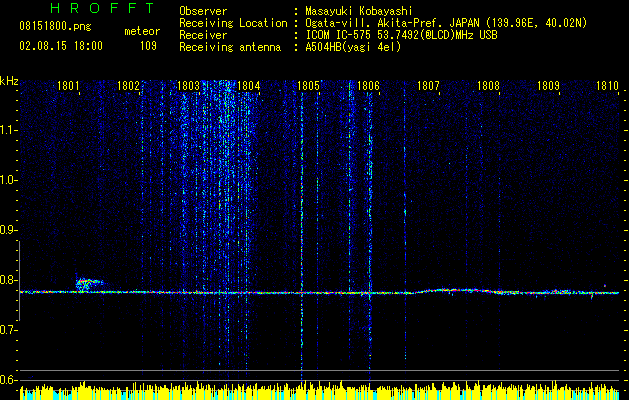Click the 0.9 kHz axis label
The width and height of the screenshot is (629, 400).
tap(9, 230)
